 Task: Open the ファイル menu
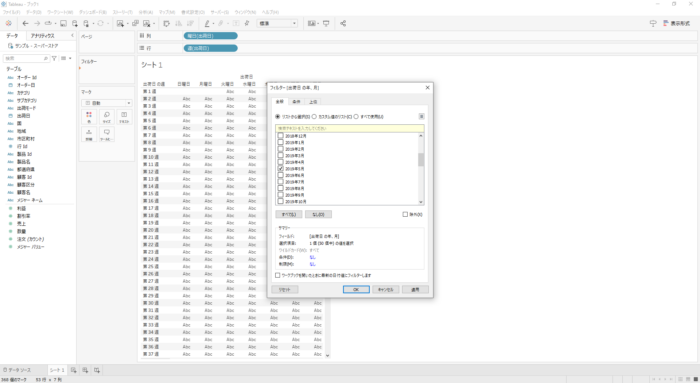point(11,12)
